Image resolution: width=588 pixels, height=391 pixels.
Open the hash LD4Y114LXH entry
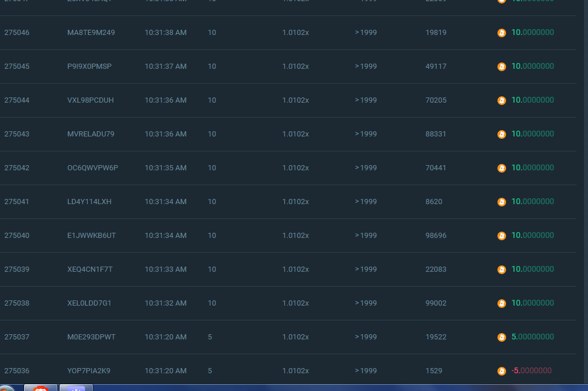tap(89, 202)
